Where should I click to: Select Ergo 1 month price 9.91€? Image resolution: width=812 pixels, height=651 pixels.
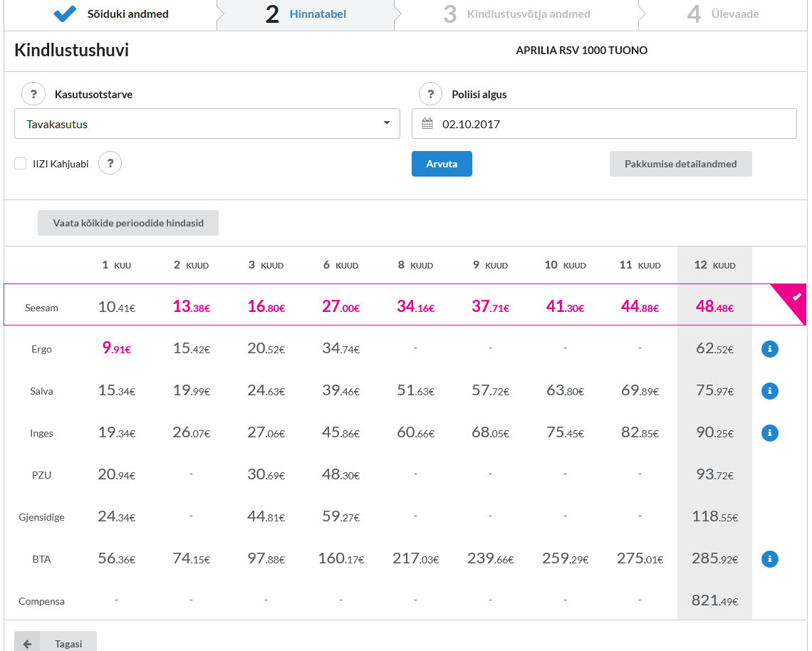tap(116, 349)
